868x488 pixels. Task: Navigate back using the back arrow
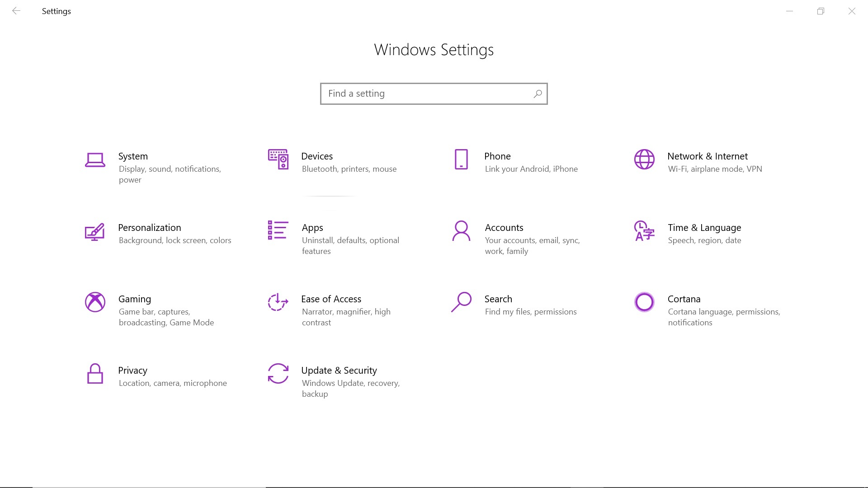(x=15, y=11)
